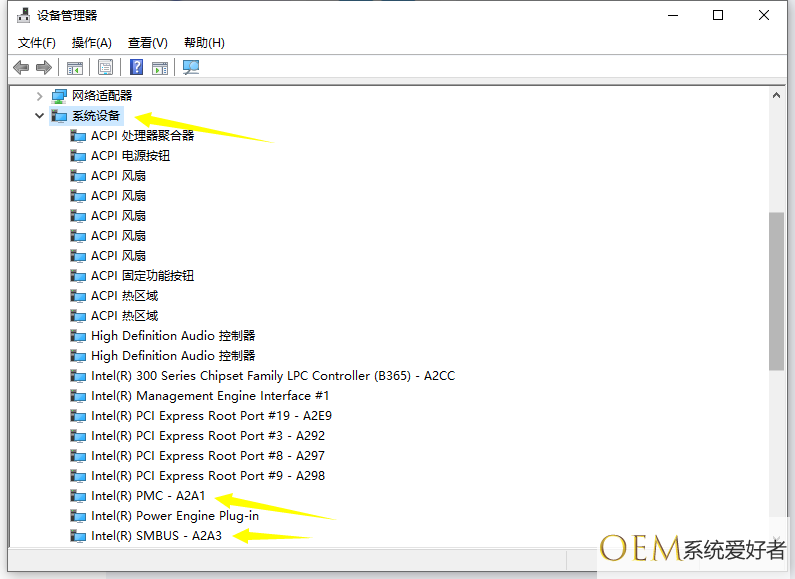Click the Device Manager title bar icon

[x=21, y=15]
